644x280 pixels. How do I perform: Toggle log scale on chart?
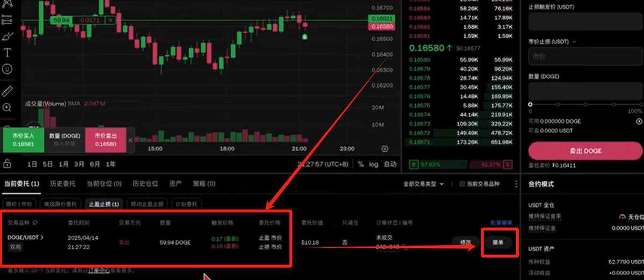[374, 164]
